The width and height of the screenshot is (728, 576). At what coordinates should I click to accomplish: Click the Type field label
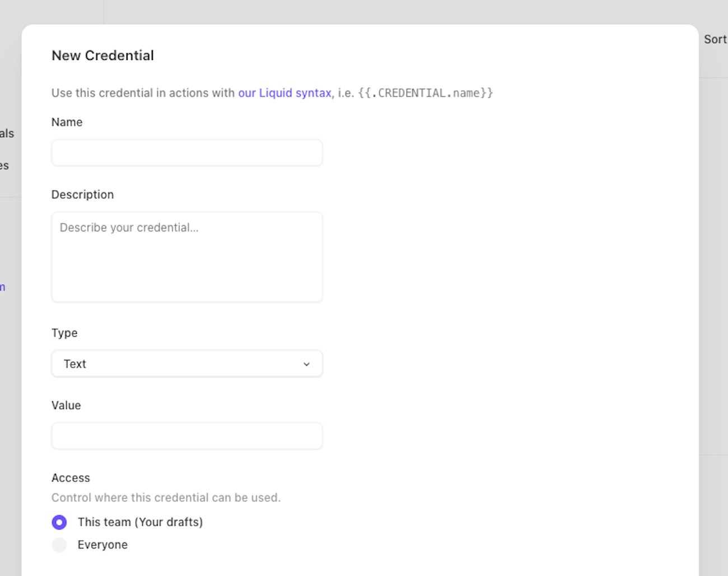[x=64, y=333]
